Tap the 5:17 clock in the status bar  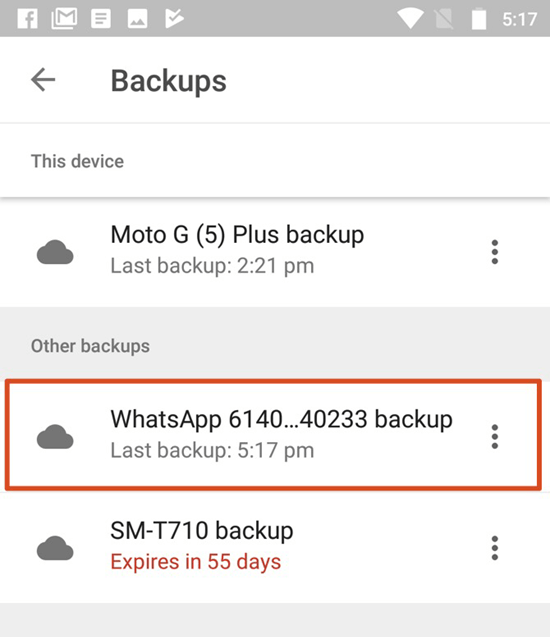(520, 19)
